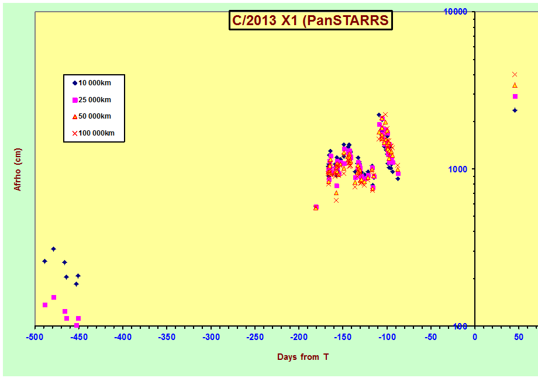The height and width of the screenshot is (392, 538).
Task: Click the -50 x-axis tick label
Action: point(431,337)
